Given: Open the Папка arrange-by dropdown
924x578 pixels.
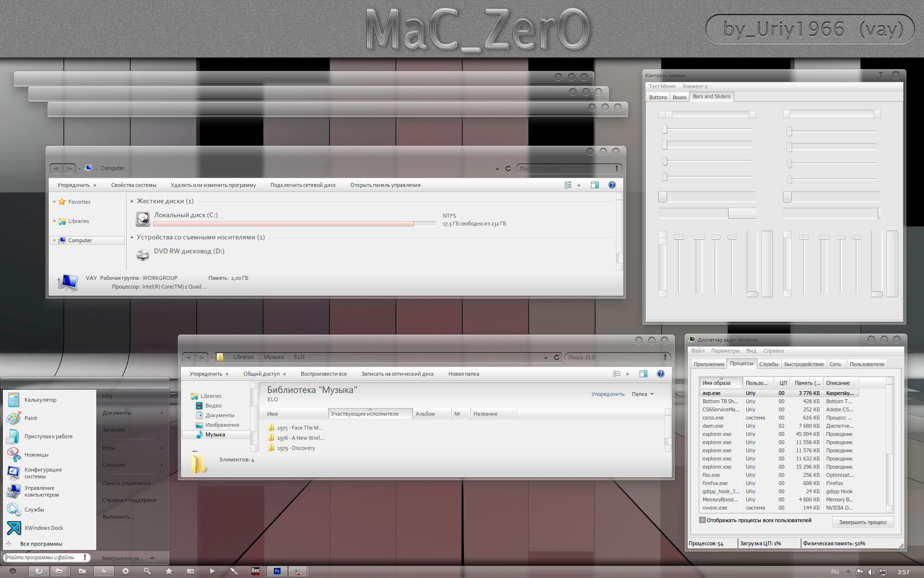Looking at the screenshot, I should [643, 394].
